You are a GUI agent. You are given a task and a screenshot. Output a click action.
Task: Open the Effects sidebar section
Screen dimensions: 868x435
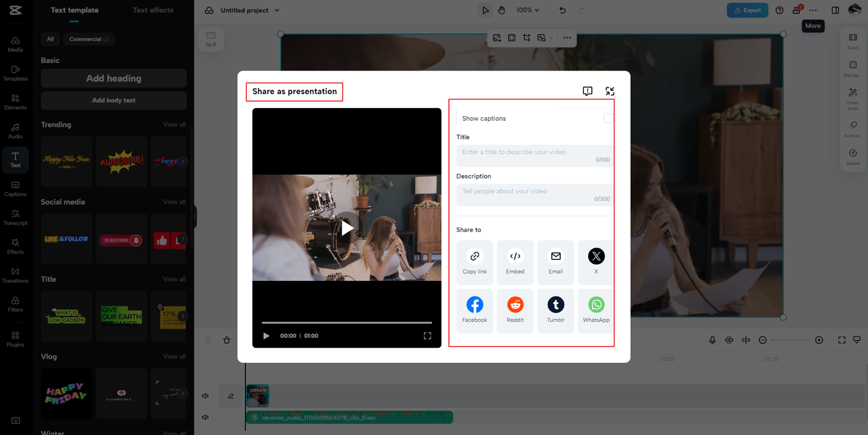click(x=15, y=246)
